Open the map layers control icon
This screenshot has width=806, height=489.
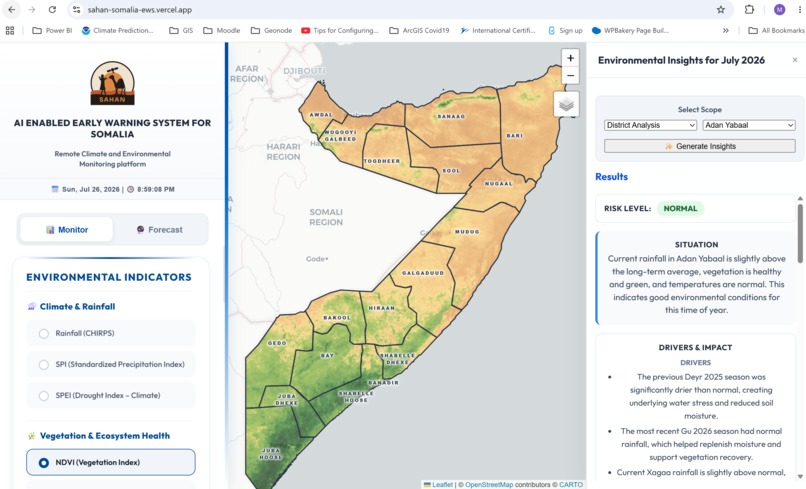point(566,104)
